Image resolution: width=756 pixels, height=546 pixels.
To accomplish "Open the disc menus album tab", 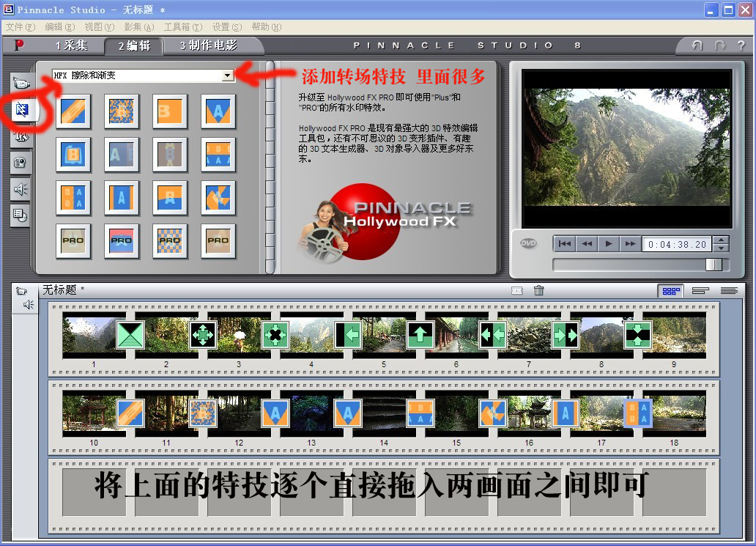I will click(x=21, y=215).
